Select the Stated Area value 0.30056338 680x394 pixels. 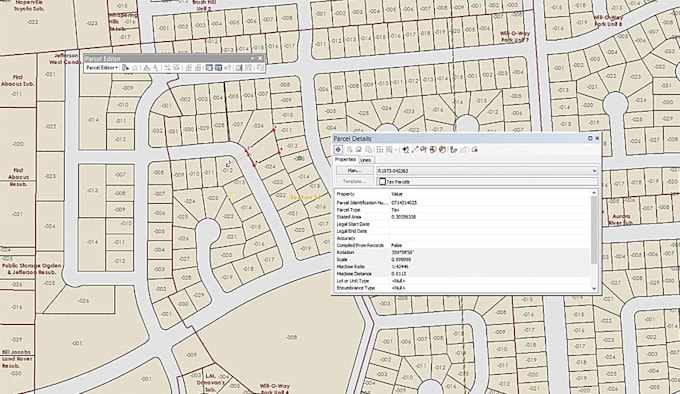pyautogui.click(x=403, y=217)
